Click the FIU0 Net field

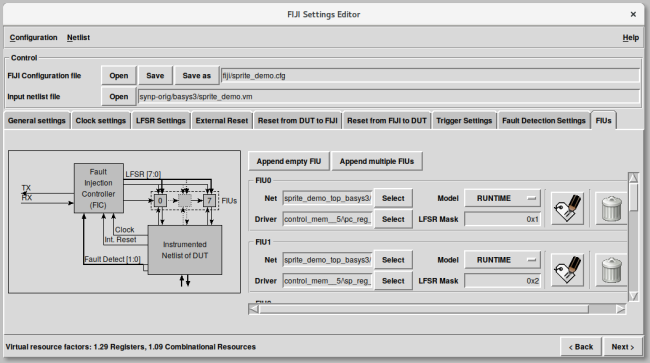pyautogui.click(x=327, y=198)
